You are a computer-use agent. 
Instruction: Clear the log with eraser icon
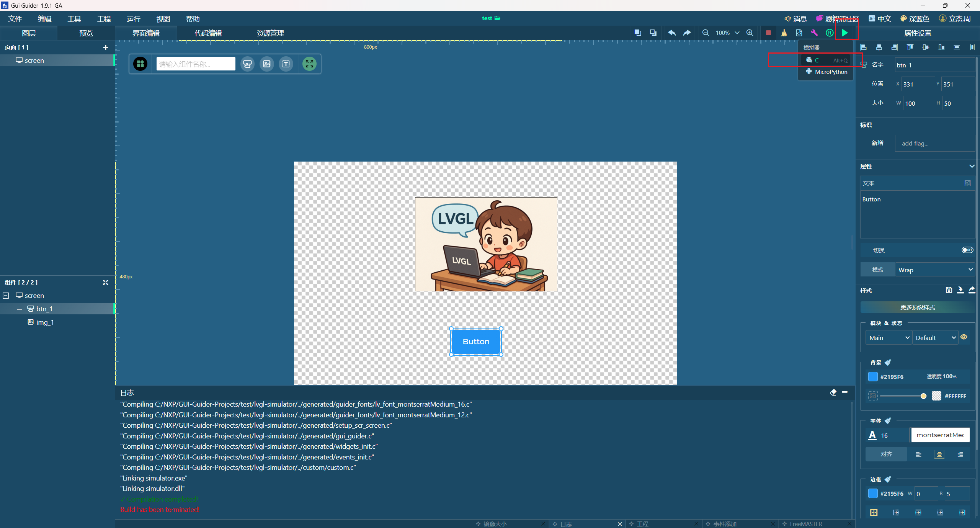(833, 392)
